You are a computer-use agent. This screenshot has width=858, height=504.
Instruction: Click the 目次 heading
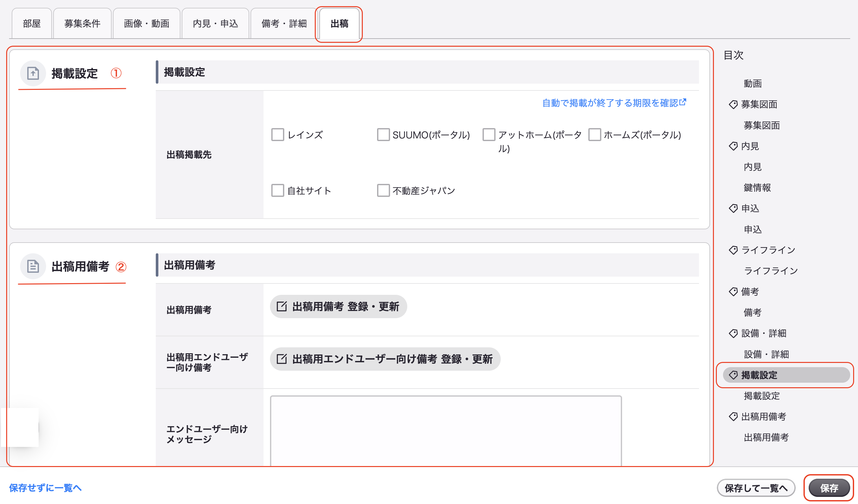[x=733, y=55]
